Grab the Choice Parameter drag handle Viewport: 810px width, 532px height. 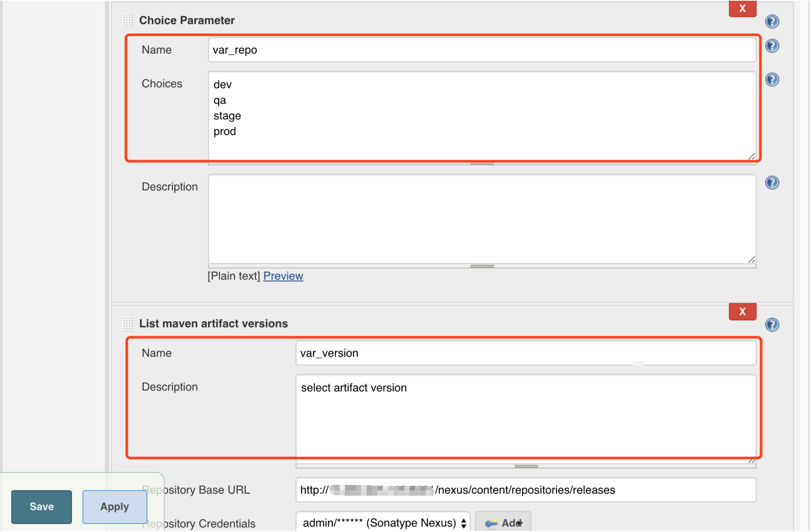click(x=128, y=21)
